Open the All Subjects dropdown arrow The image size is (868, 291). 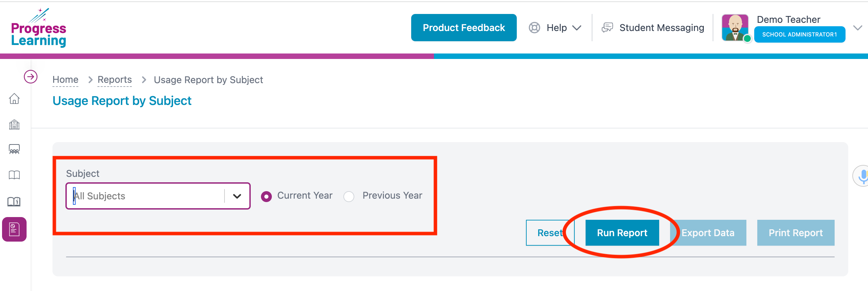tap(237, 196)
